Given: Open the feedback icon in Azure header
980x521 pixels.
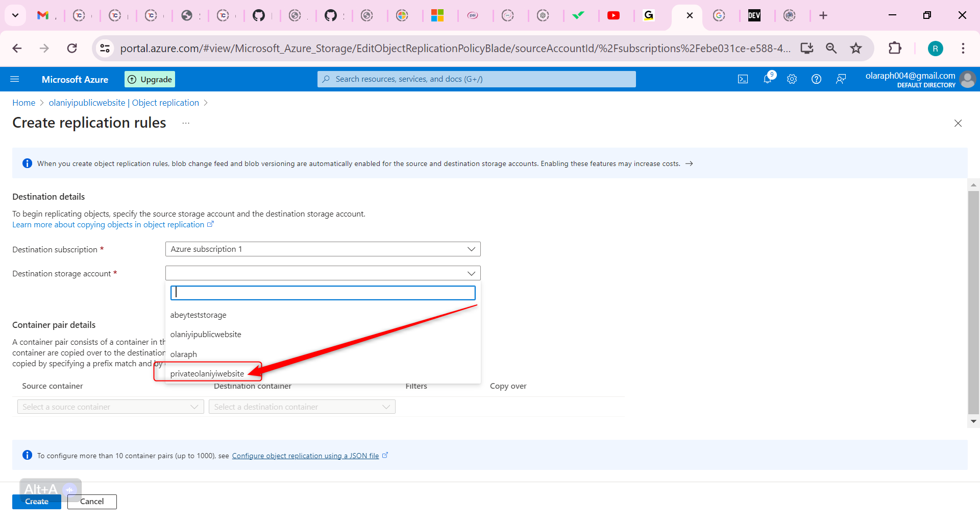Looking at the screenshot, I should [x=841, y=79].
